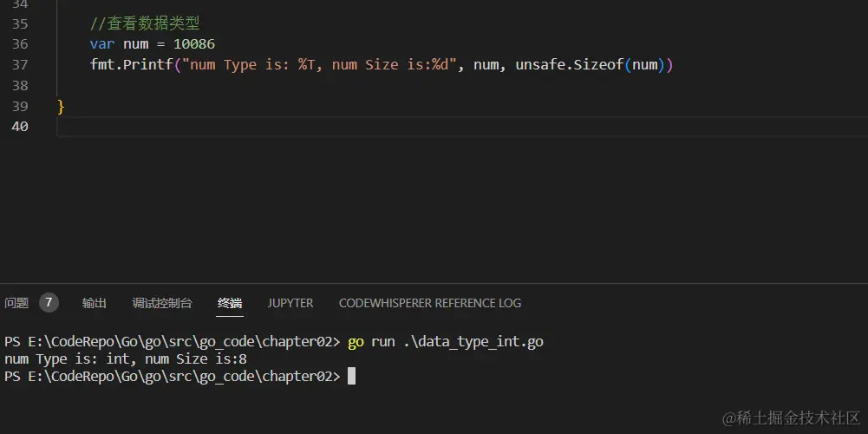
Task: Open the 问题 problems tab
Action: tap(16, 303)
